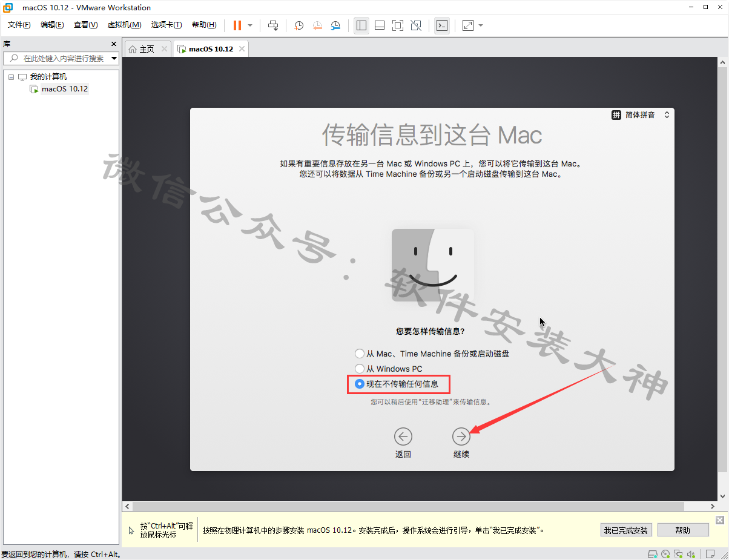Click the Finder face image
This screenshot has height=560, width=729.
point(433,265)
